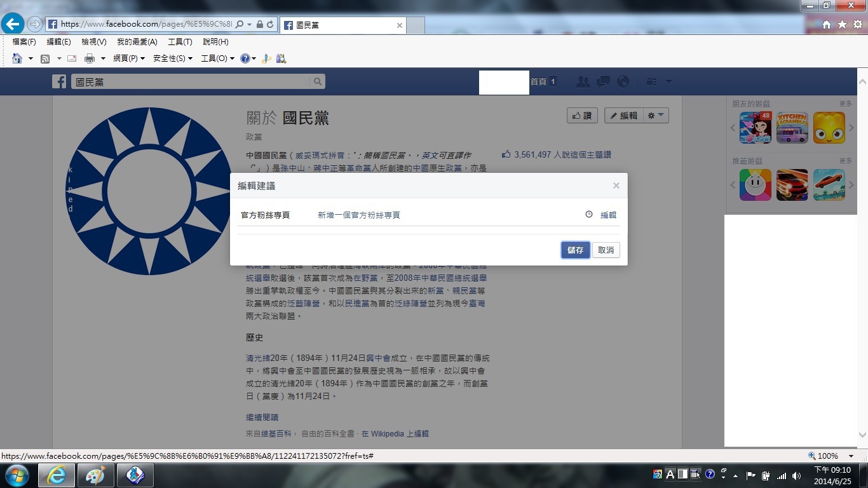Launch Internet Explorer from the taskbar

coord(57,475)
